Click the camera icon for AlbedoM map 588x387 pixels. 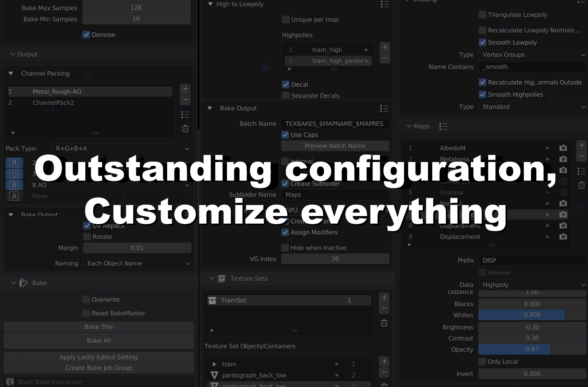[563, 148]
